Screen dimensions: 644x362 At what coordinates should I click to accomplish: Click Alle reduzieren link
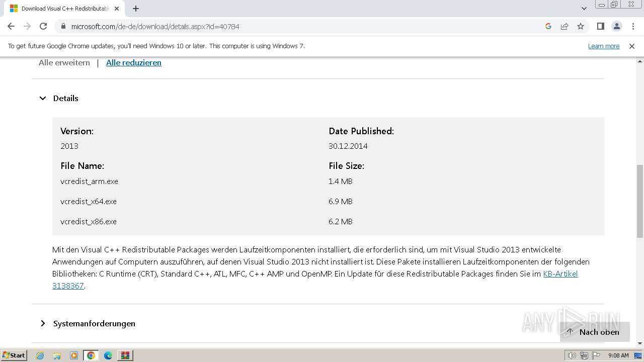pyautogui.click(x=134, y=62)
